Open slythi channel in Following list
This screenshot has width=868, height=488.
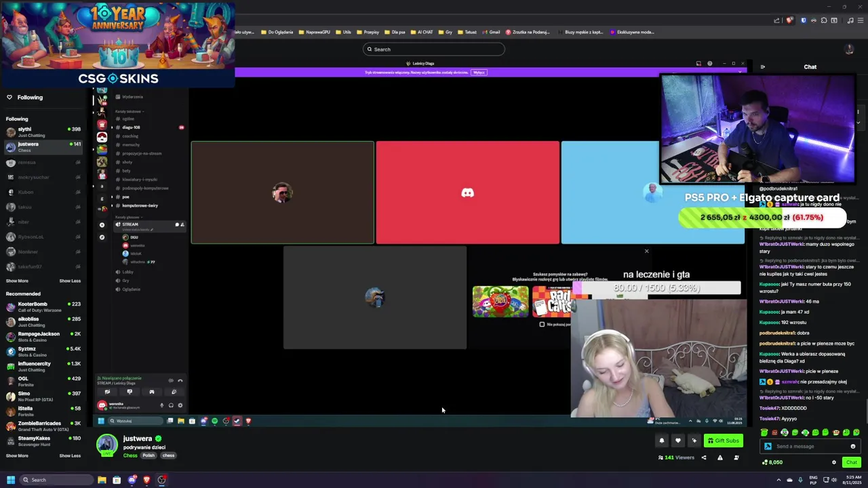(x=43, y=131)
